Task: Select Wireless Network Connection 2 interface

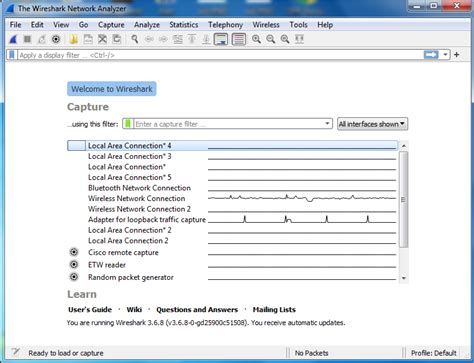Action: (232, 209)
